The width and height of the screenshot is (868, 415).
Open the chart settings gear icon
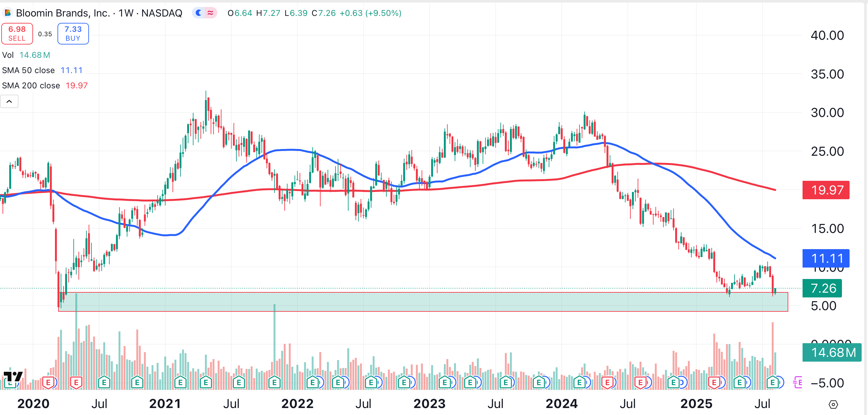(x=833, y=404)
